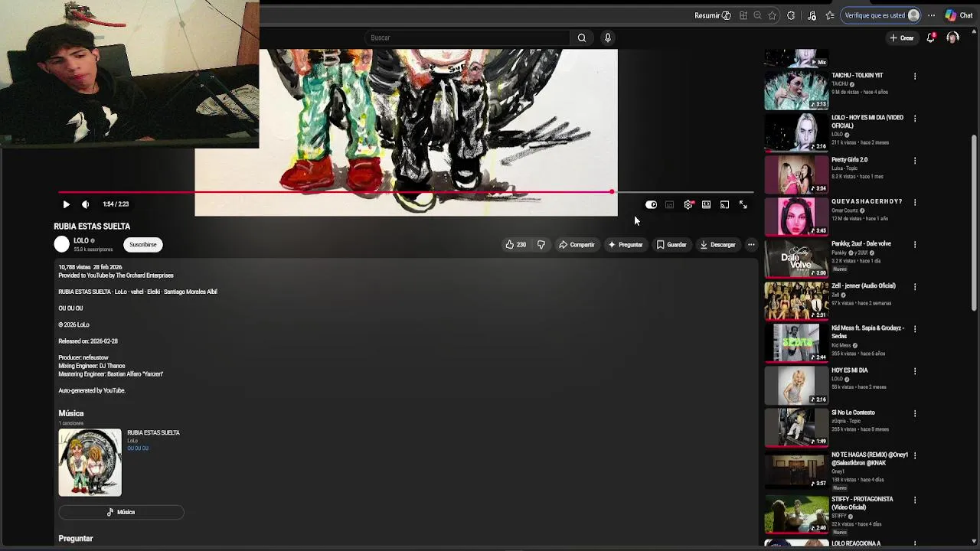
Task: Open options for HOY ES MI DIA (VIDEO OFICIAL)
Action: tap(915, 119)
